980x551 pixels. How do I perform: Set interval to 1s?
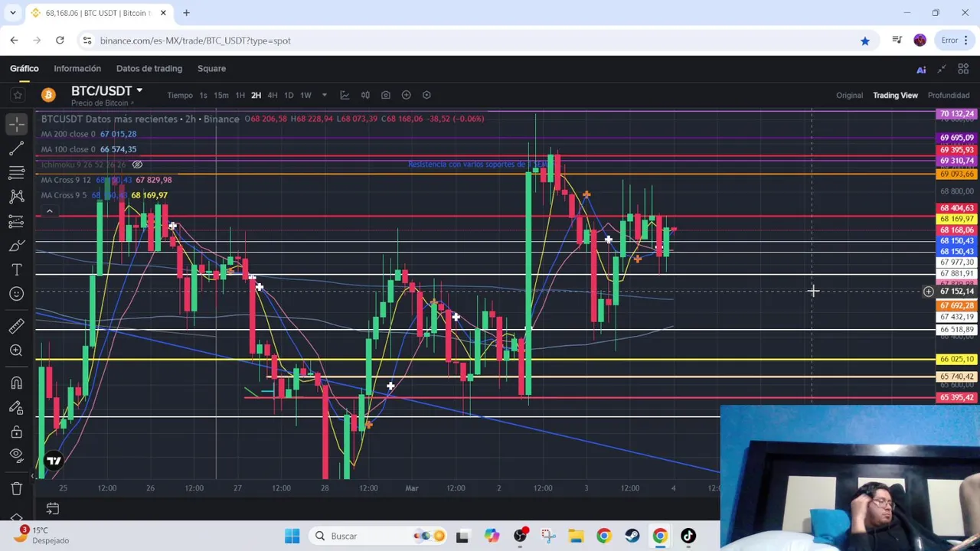coord(203,95)
